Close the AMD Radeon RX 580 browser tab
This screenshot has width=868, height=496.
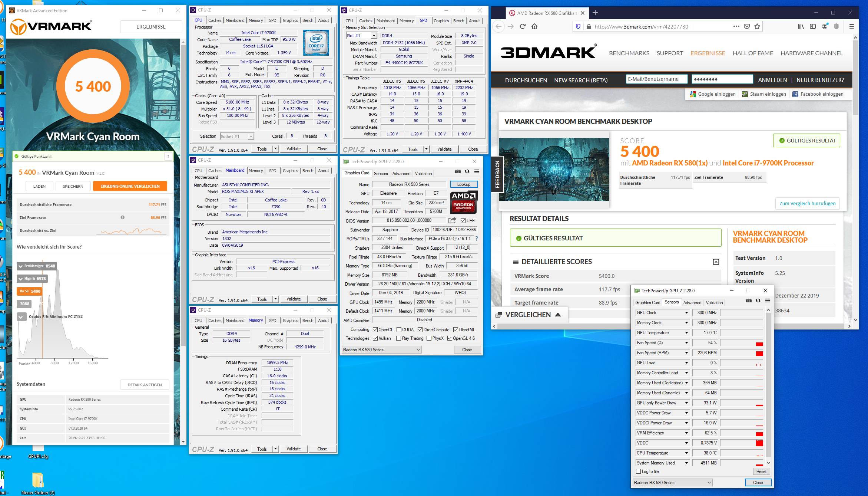[583, 13]
